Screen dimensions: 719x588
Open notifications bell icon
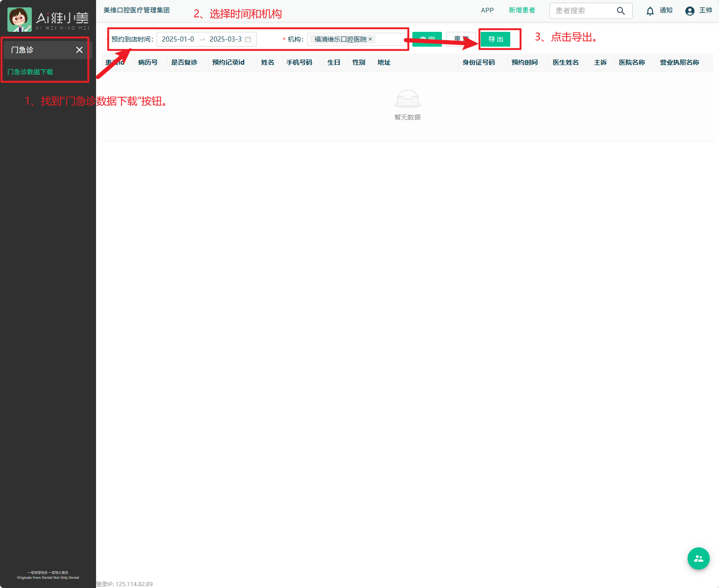pos(650,11)
